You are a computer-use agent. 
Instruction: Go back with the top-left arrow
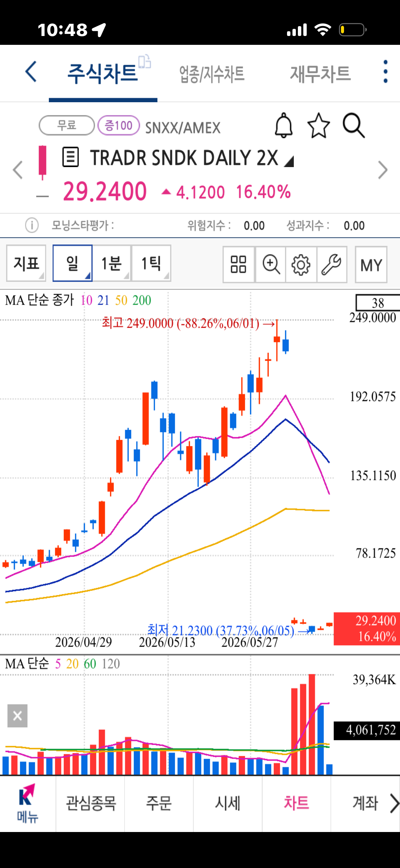(31, 72)
